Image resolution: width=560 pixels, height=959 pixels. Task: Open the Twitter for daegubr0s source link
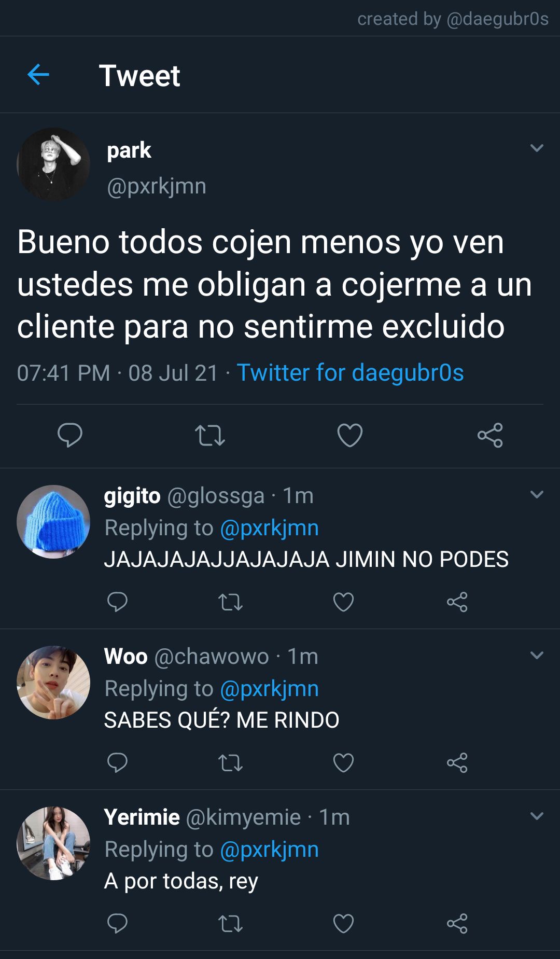point(350,372)
